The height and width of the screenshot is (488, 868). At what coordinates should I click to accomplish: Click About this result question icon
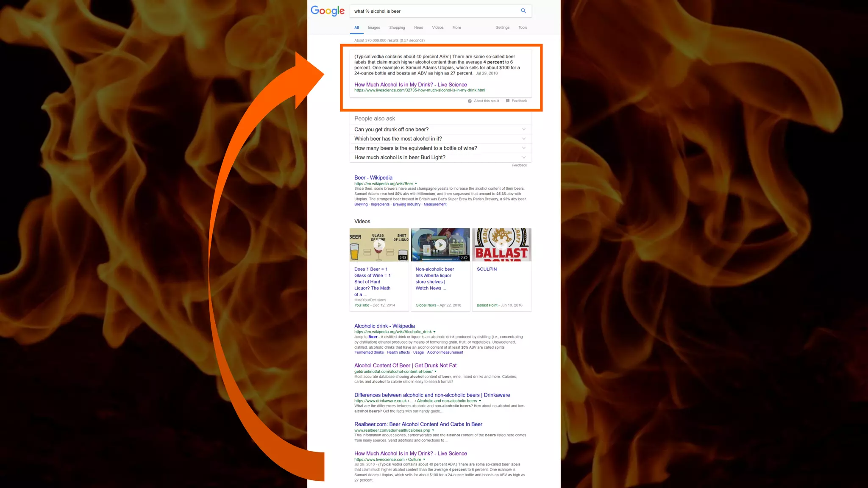(x=470, y=101)
